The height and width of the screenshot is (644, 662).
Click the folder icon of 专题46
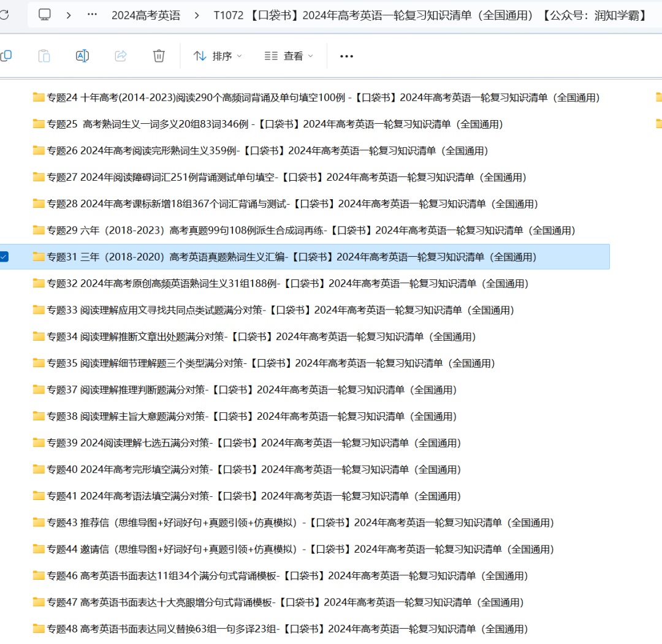click(x=39, y=576)
